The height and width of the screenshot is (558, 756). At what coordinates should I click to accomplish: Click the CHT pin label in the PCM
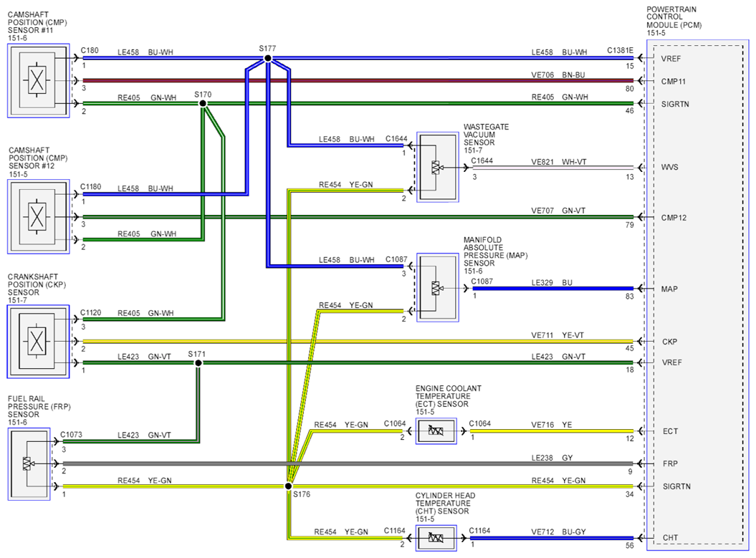[670, 538]
